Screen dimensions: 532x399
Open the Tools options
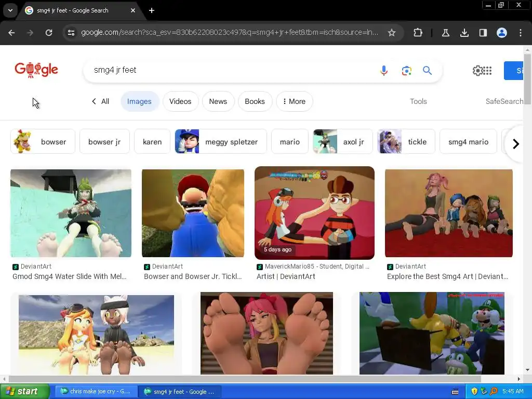click(418, 101)
